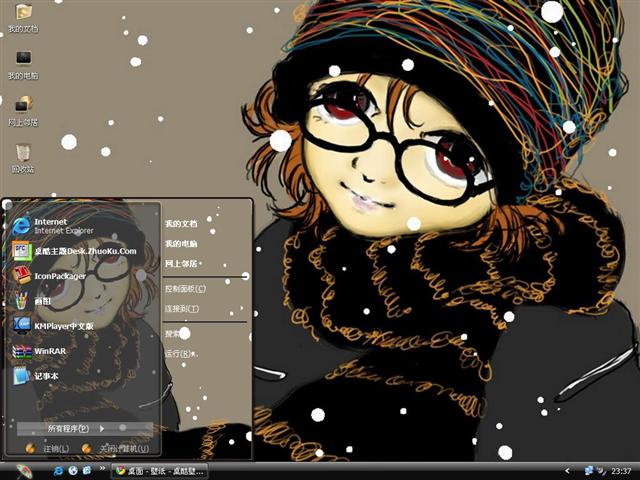Expand quick launch overflow chevron
Screen dimensions: 640x480
(102, 468)
